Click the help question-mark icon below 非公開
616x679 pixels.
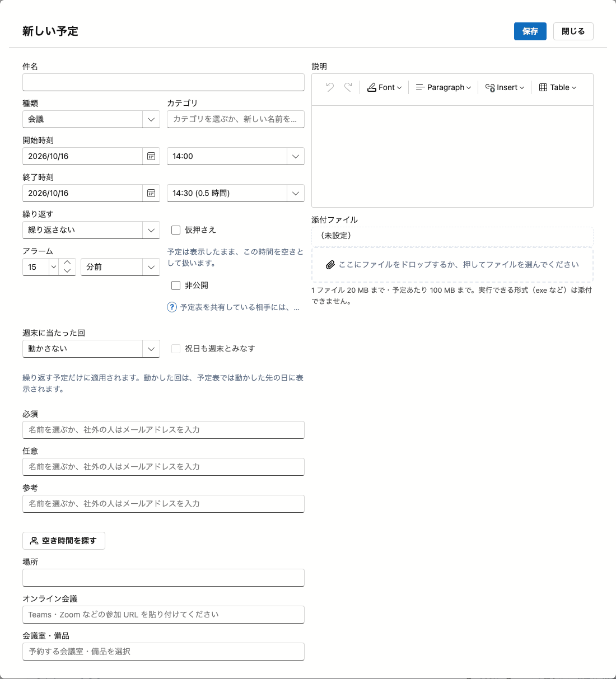172,307
